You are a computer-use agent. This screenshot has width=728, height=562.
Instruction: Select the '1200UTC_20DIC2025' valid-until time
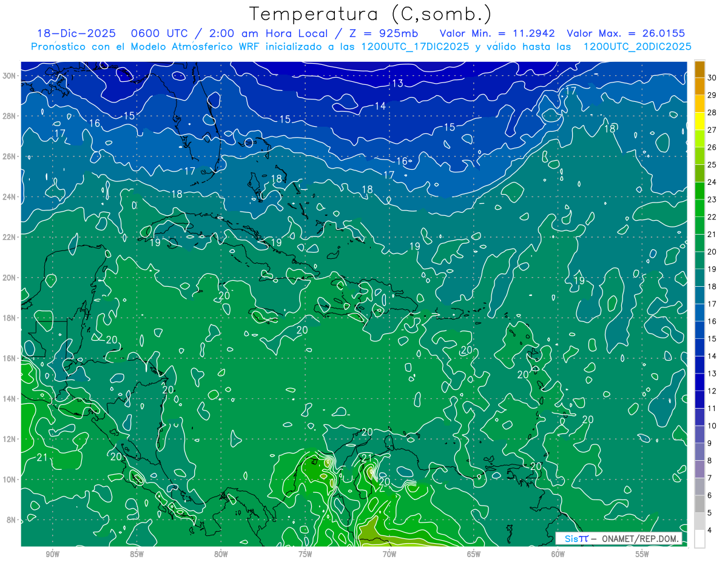coord(637,47)
